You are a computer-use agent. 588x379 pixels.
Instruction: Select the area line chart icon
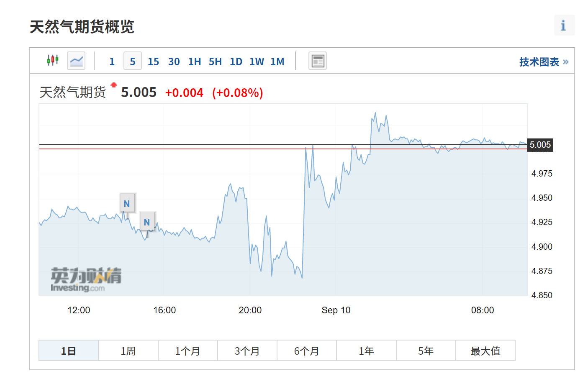tap(76, 61)
